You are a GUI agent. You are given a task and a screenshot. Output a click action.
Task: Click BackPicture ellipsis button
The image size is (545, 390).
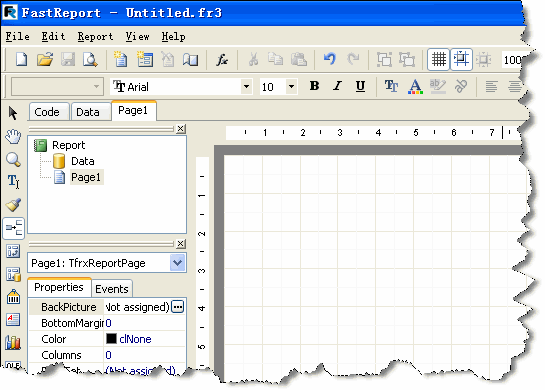[178, 307]
